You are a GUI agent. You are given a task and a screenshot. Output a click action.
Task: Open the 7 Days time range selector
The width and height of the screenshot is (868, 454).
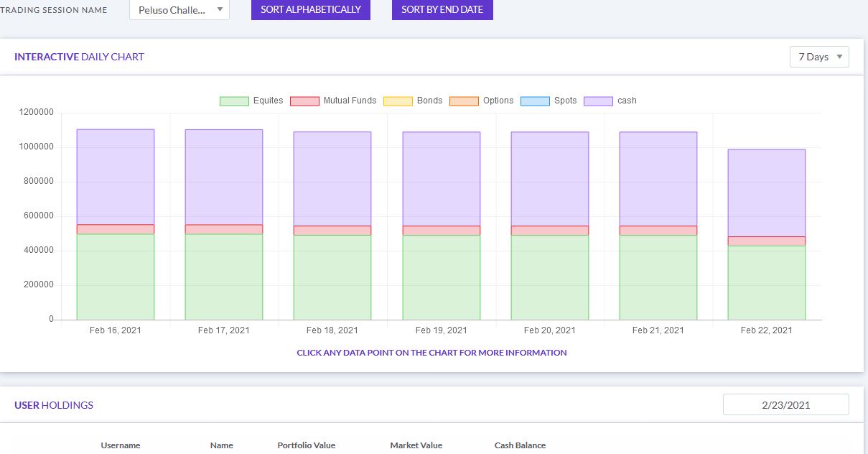(x=818, y=56)
